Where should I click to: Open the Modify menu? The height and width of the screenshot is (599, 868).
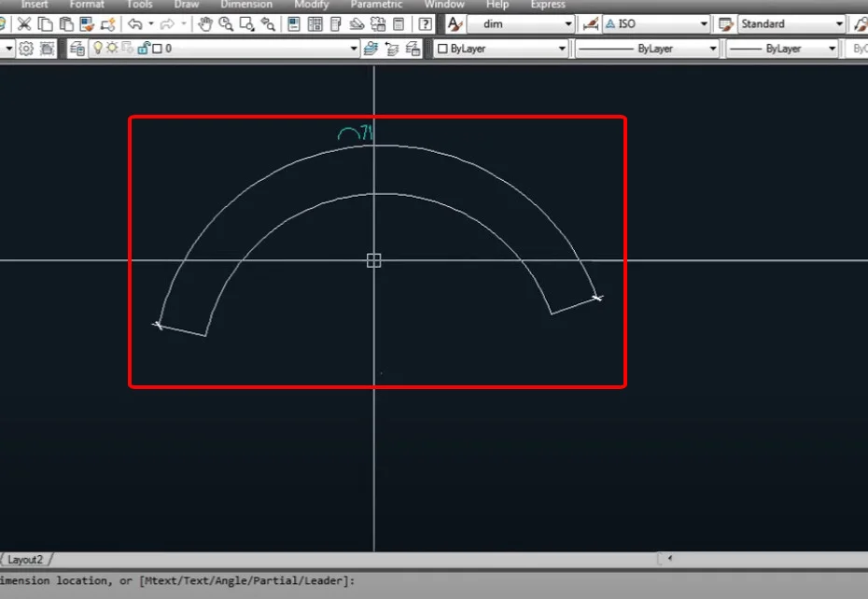pos(312,5)
